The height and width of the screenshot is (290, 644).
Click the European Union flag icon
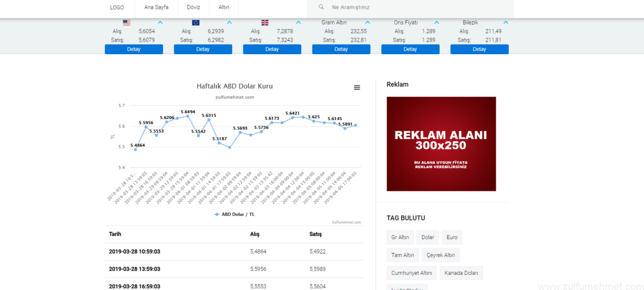[196, 23]
